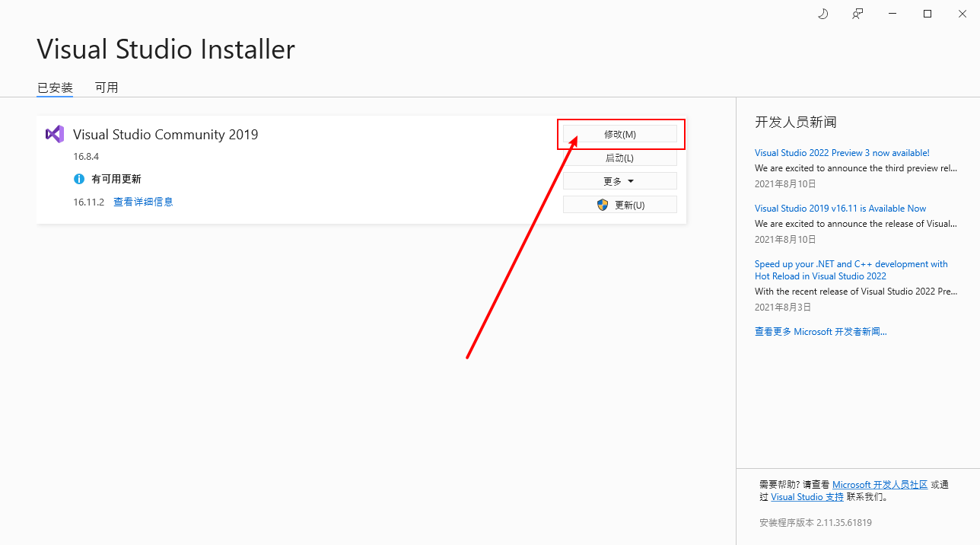
Task: Open Microsoft 开发人员社区 link
Action: pyautogui.click(x=880, y=485)
